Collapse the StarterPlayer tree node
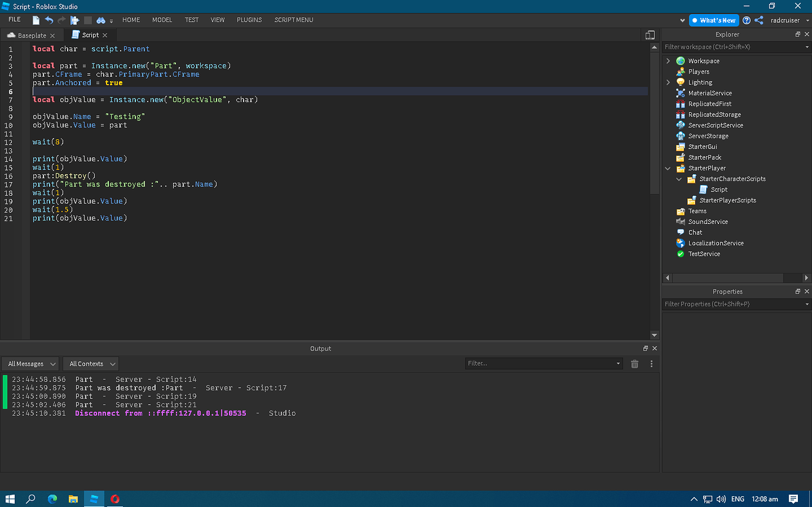 (x=667, y=168)
